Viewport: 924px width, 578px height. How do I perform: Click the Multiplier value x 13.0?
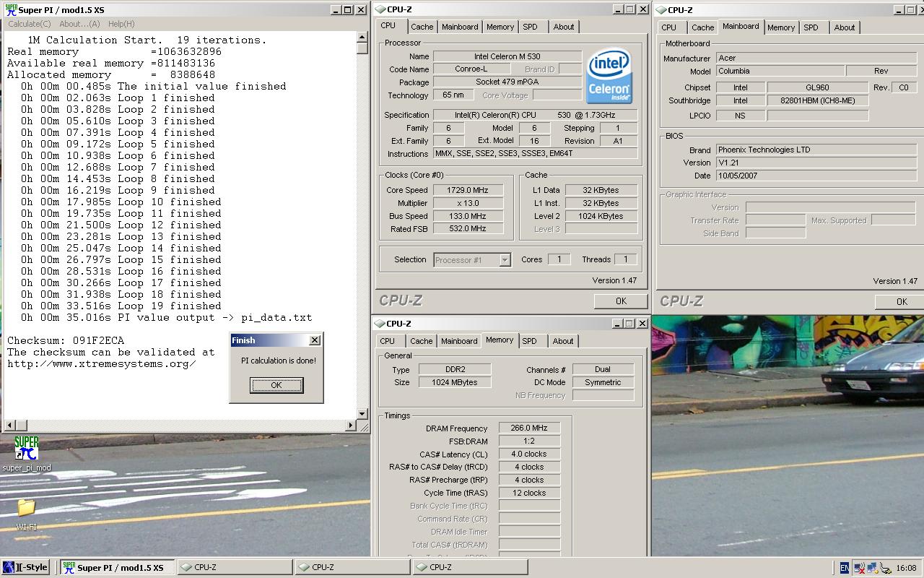(x=468, y=203)
